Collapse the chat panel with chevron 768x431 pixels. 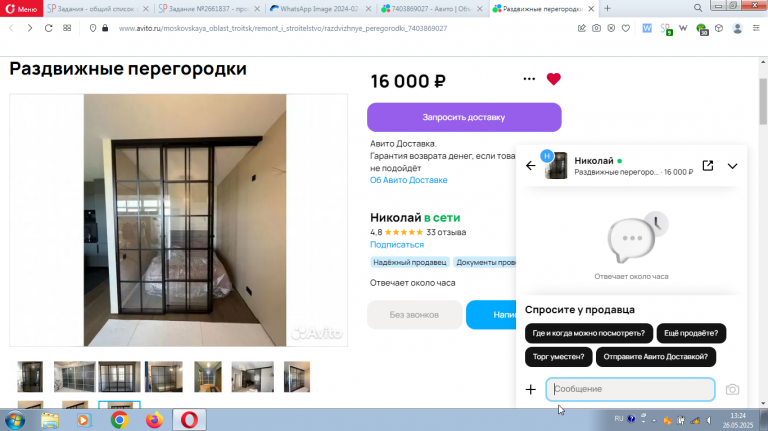pos(732,166)
